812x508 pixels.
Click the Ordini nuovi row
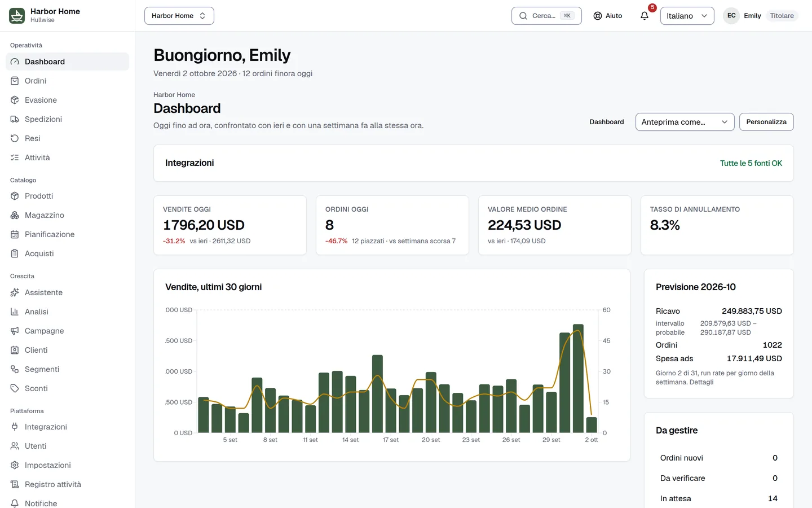(x=719, y=458)
